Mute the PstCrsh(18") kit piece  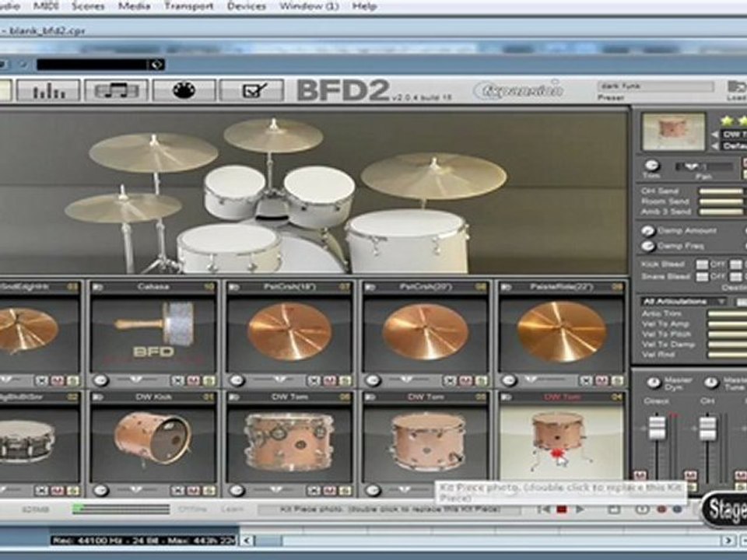[x=329, y=380]
